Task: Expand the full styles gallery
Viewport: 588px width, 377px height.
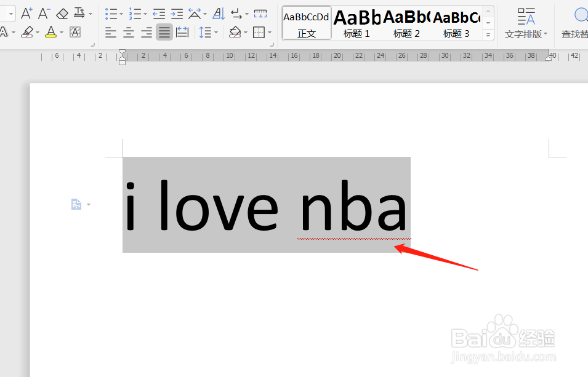Action: click(x=488, y=35)
